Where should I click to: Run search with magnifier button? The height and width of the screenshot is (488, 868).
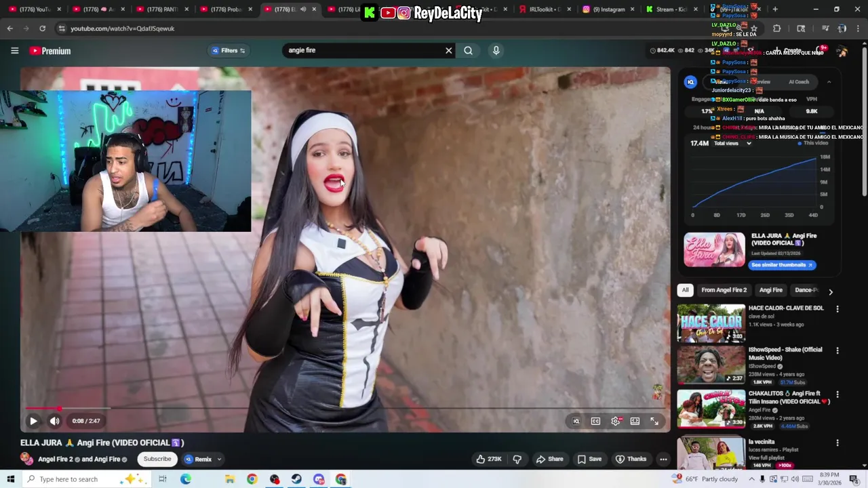tap(468, 50)
